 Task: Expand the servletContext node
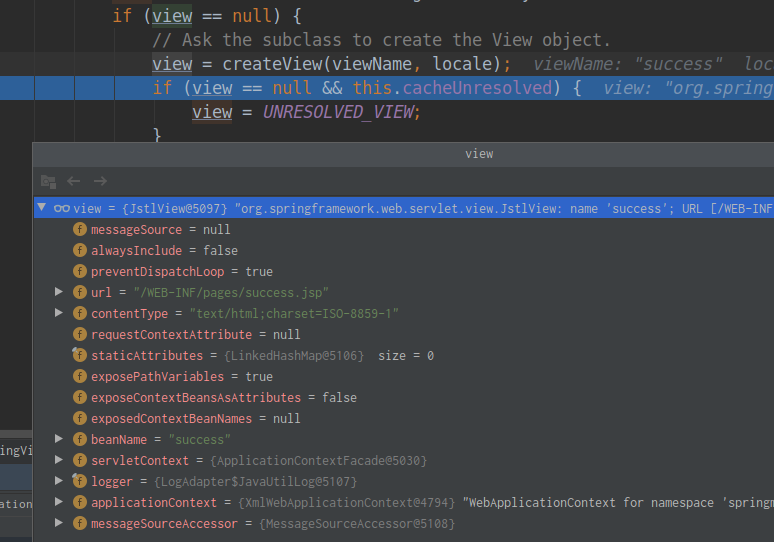click(x=59, y=461)
